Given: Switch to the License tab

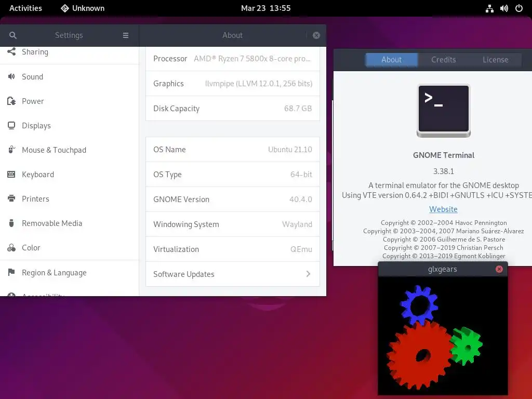Looking at the screenshot, I should 495,60.
